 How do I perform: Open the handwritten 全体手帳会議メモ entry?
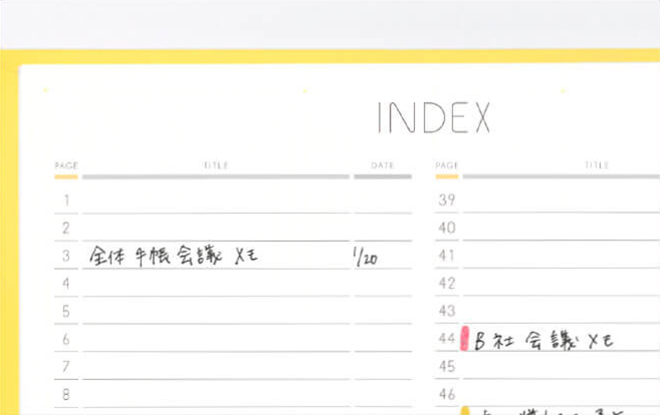click(173, 256)
